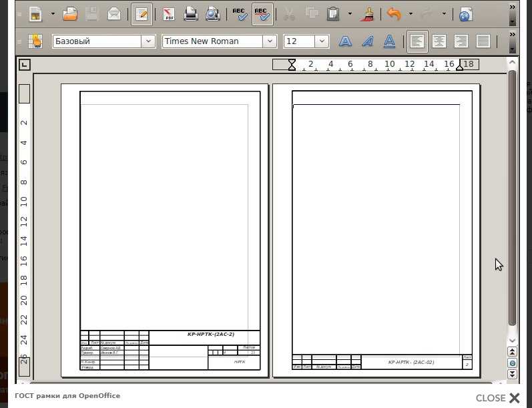The height and width of the screenshot is (408, 532).
Task: Send document as e-mail icon
Action: coord(114,14)
